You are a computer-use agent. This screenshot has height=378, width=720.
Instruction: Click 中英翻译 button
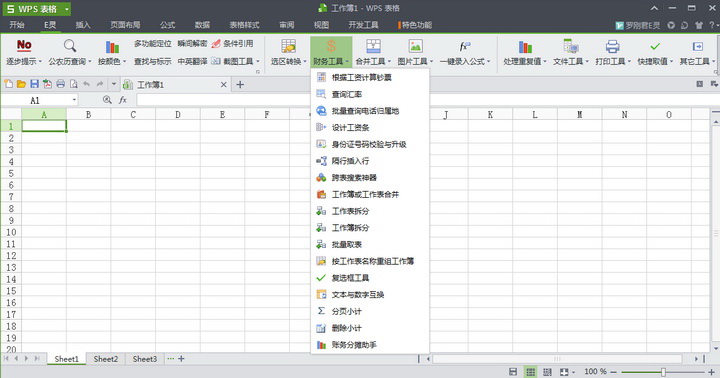pos(192,61)
